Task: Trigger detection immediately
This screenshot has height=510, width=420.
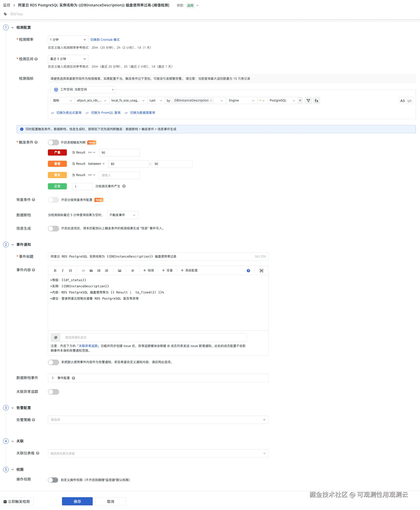Action: pyautogui.click(x=17, y=501)
